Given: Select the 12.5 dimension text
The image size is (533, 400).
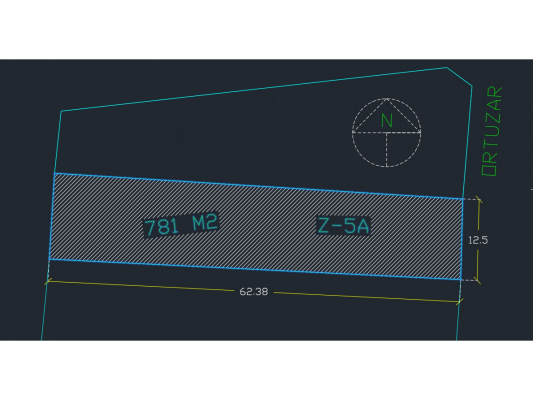Looking at the screenshot, I should (x=478, y=240).
